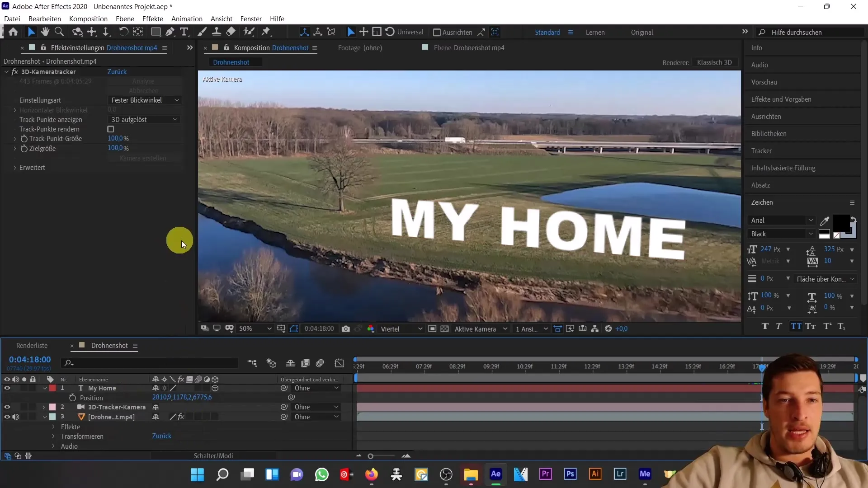Expand the Transformieren property group
This screenshot has width=868, height=488.
(53, 436)
